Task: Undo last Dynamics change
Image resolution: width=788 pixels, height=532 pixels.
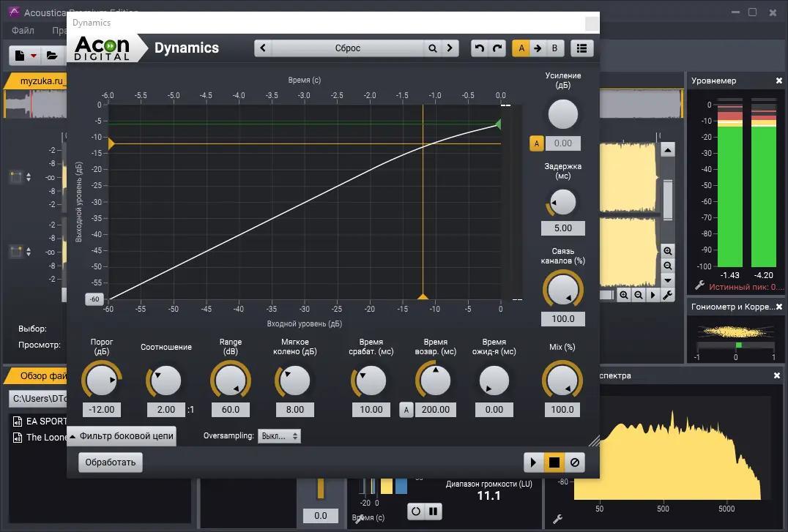Action: [x=480, y=48]
